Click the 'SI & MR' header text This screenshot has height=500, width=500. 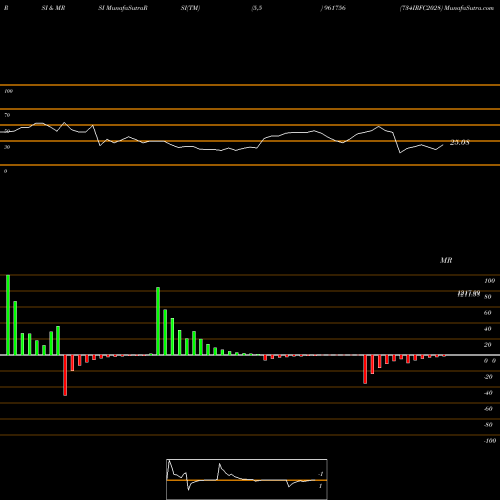pyautogui.click(x=53, y=8)
